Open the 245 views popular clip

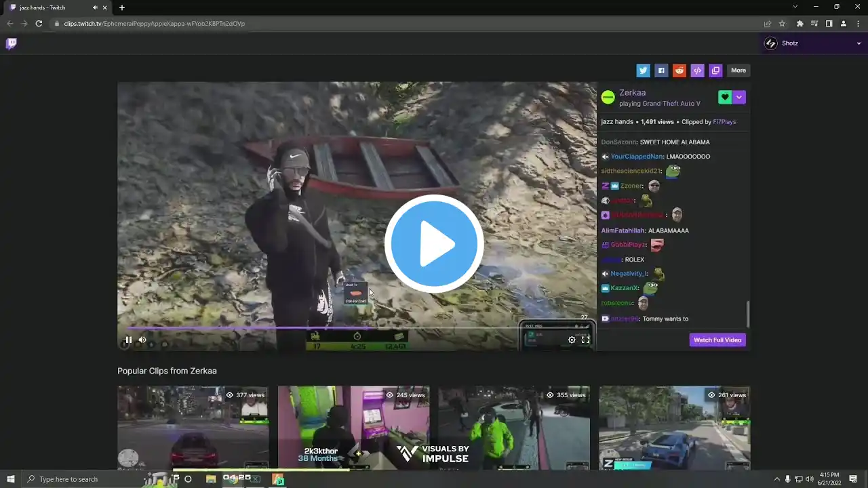click(x=353, y=427)
